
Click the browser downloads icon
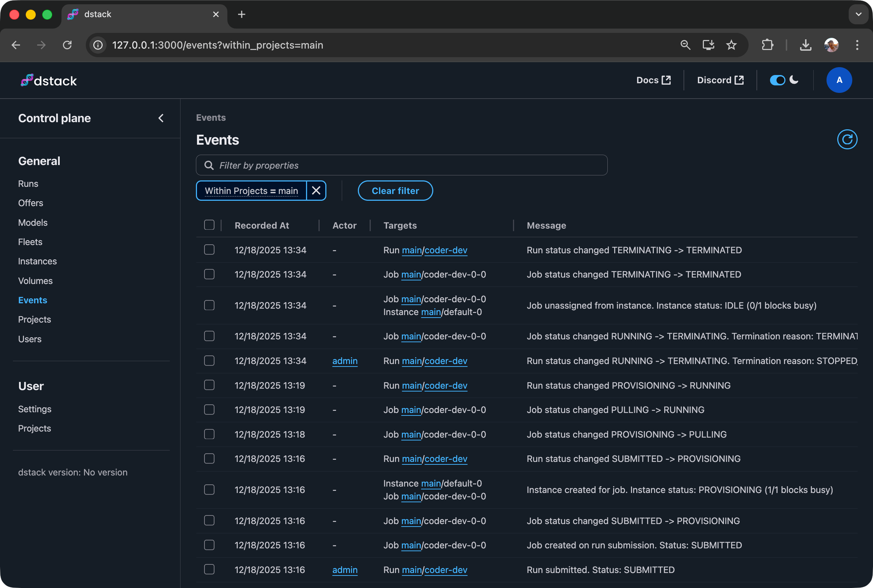(x=805, y=45)
